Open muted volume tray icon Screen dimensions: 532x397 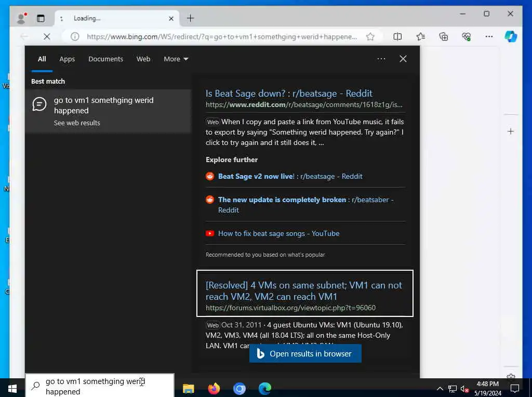coord(464,389)
